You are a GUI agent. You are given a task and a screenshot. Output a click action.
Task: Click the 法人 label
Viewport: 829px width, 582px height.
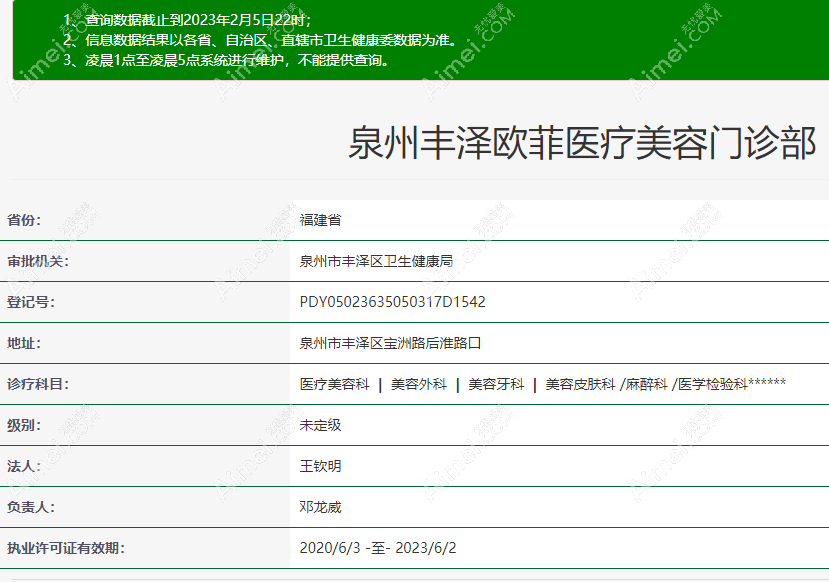click(x=24, y=466)
